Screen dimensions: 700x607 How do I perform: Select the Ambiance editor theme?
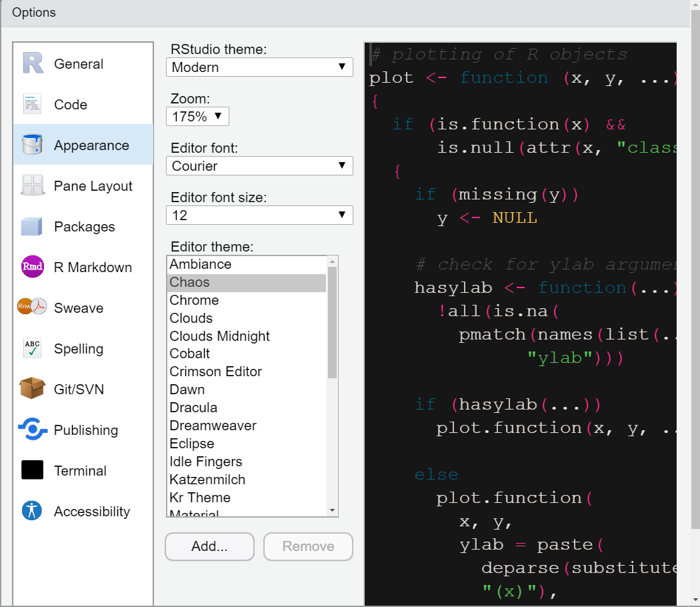coord(247,264)
